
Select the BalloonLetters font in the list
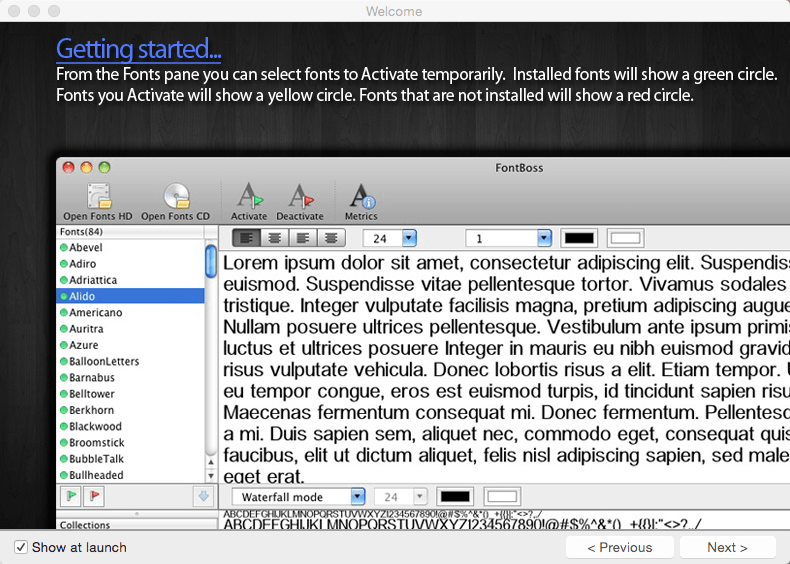pyautogui.click(x=130, y=361)
